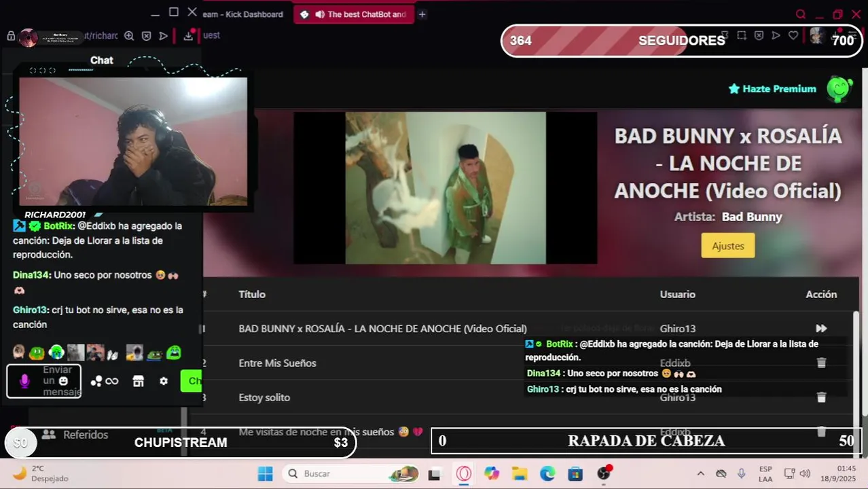Viewport: 868px width, 489px height.
Task: Click the Ghiro13 username in left chat
Action: coord(31,310)
